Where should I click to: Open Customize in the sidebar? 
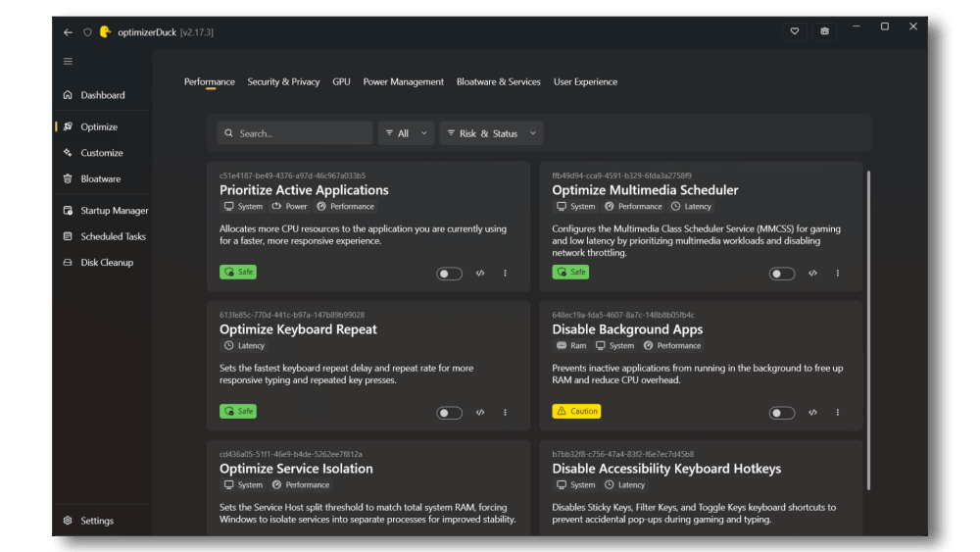(x=103, y=153)
